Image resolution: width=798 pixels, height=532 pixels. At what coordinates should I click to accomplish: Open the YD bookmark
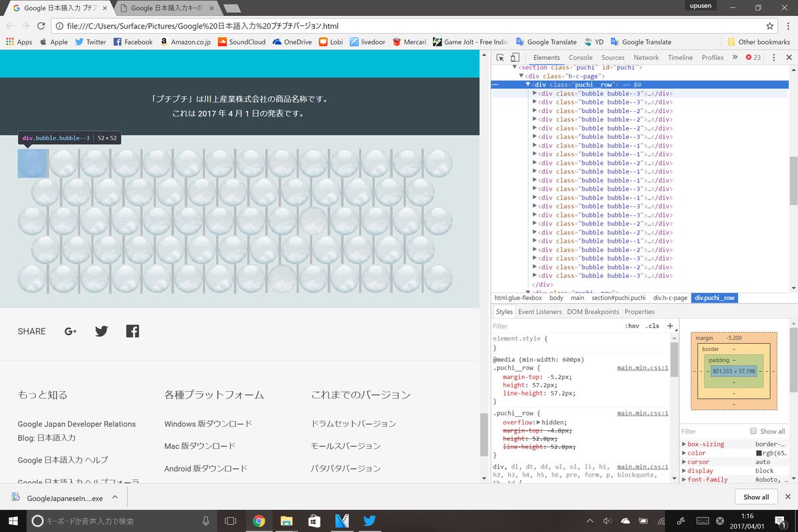click(594, 42)
